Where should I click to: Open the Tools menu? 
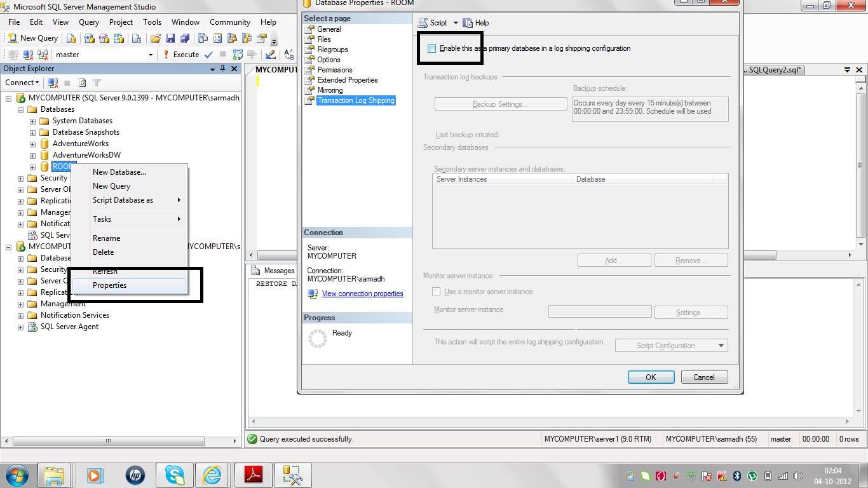point(152,22)
